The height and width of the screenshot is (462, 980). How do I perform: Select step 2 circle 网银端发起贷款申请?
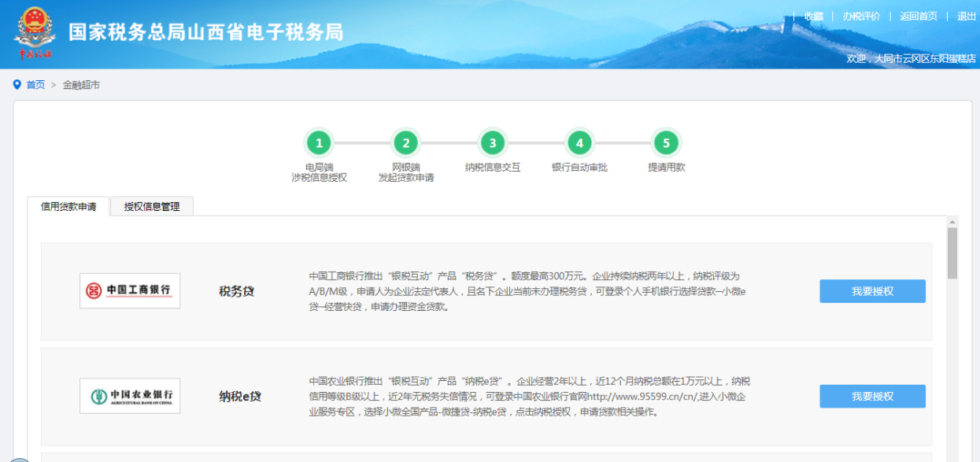(x=406, y=143)
